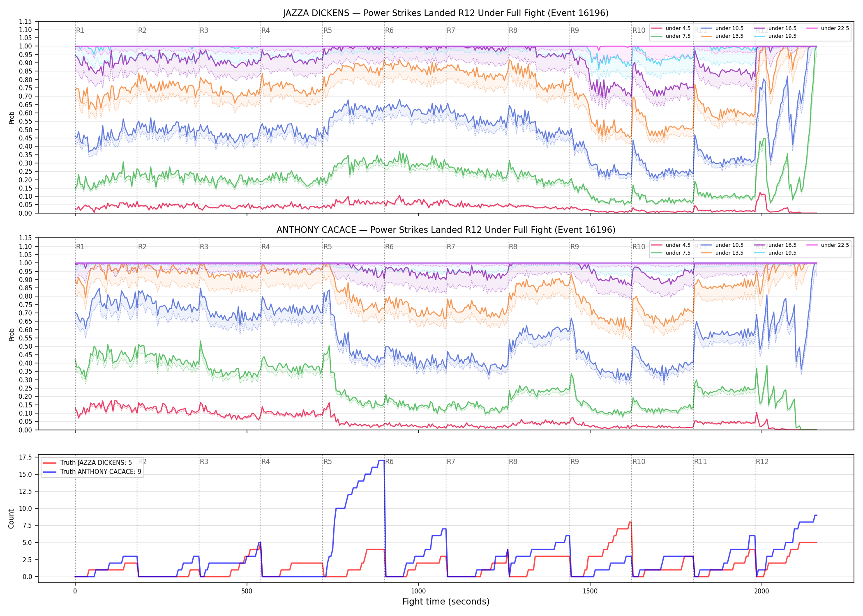Click the JAZZA DICKENS chart title
The width and height of the screenshot is (863, 616).
[x=446, y=13]
